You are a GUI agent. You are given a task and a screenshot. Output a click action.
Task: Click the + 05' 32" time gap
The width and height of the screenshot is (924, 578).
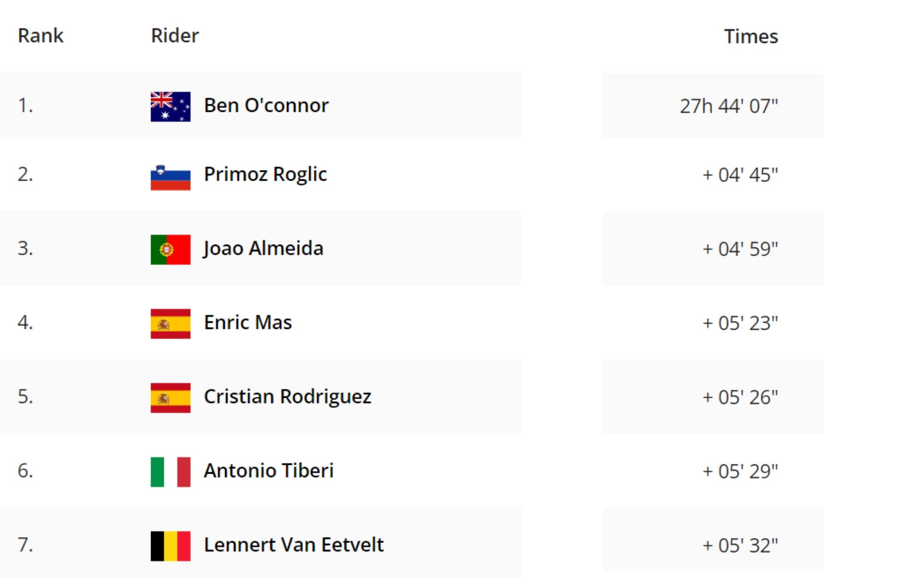[x=740, y=546]
